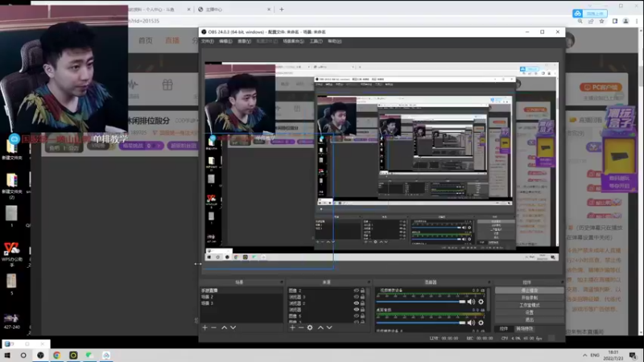Click the Chrome share icon in address bar

coord(591,21)
